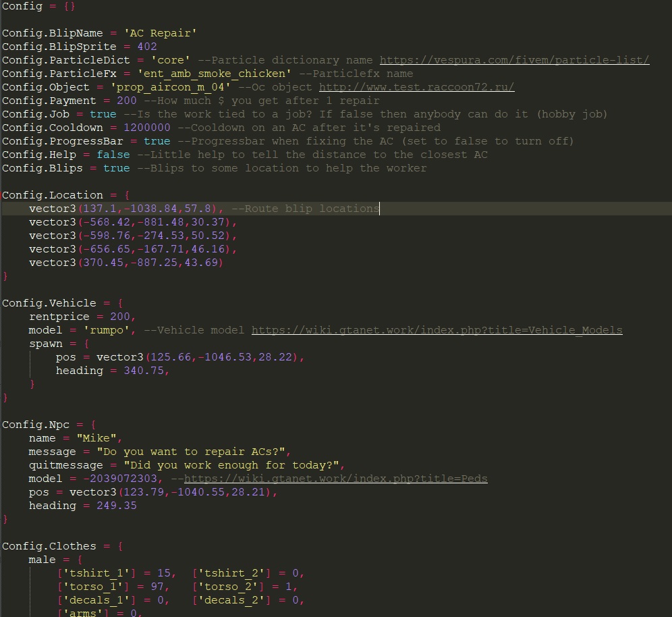Click vector3(123.79,-1040.55,28.21) Npc position

(170, 492)
